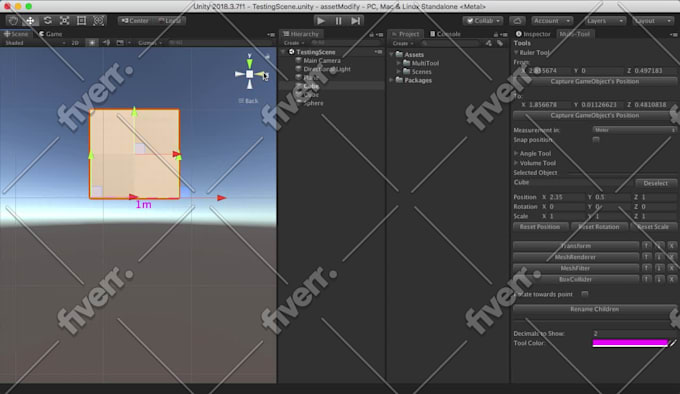Expand the MultiTool folder
Viewport: 680px width, 394px height.
399,63
